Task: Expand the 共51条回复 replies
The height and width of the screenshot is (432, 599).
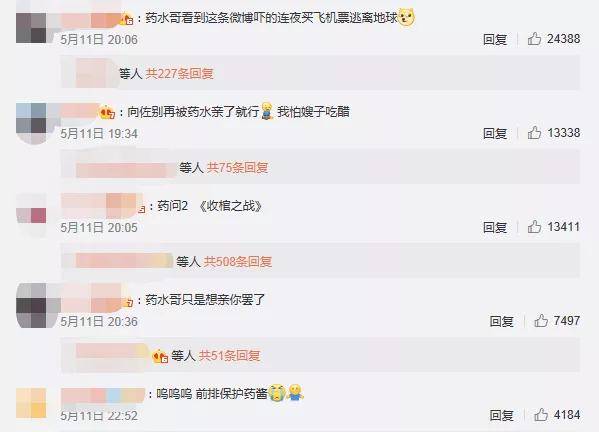Action: (x=229, y=356)
